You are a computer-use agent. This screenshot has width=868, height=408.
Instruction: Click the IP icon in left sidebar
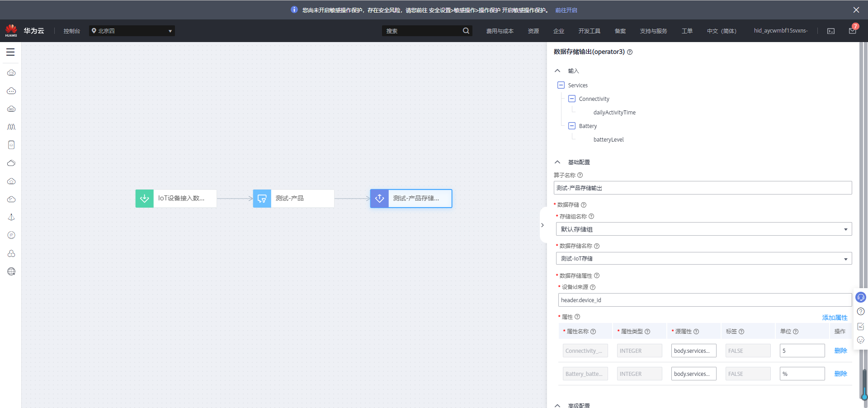point(11,235)
